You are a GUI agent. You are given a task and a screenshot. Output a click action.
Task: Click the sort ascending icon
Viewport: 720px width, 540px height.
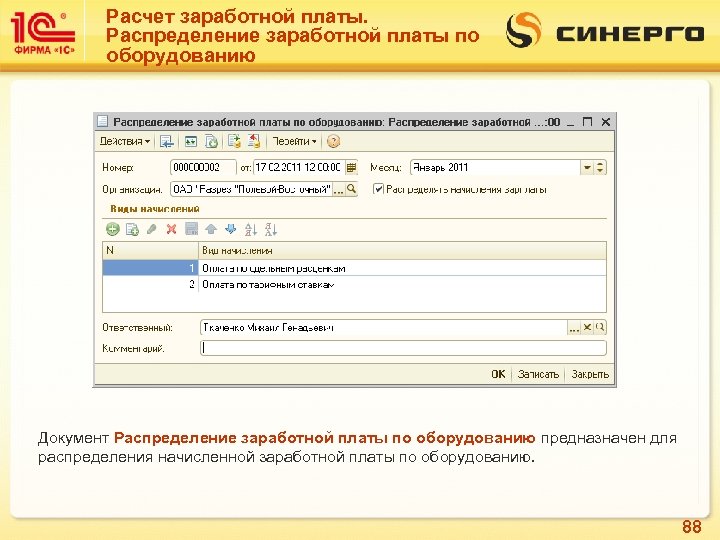click(x=251, y=229)
